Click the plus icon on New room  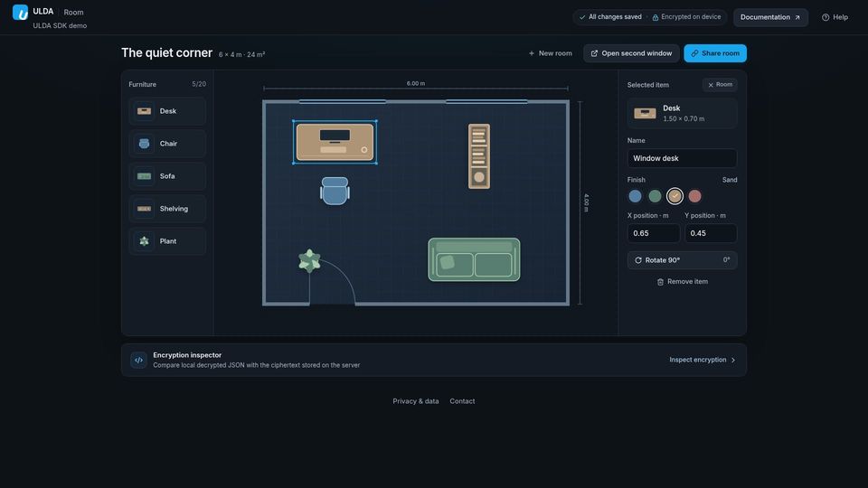pos(532,53)
